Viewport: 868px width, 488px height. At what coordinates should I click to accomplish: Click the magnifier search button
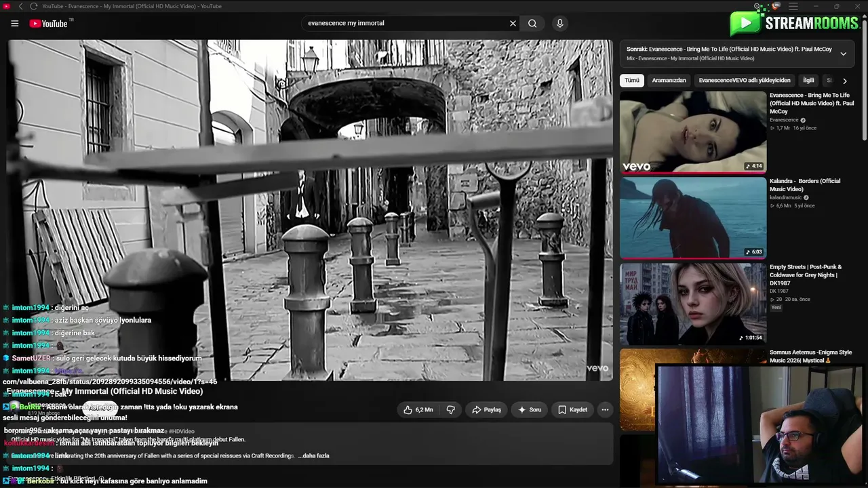pyautogui.click(x=532, y=23)
